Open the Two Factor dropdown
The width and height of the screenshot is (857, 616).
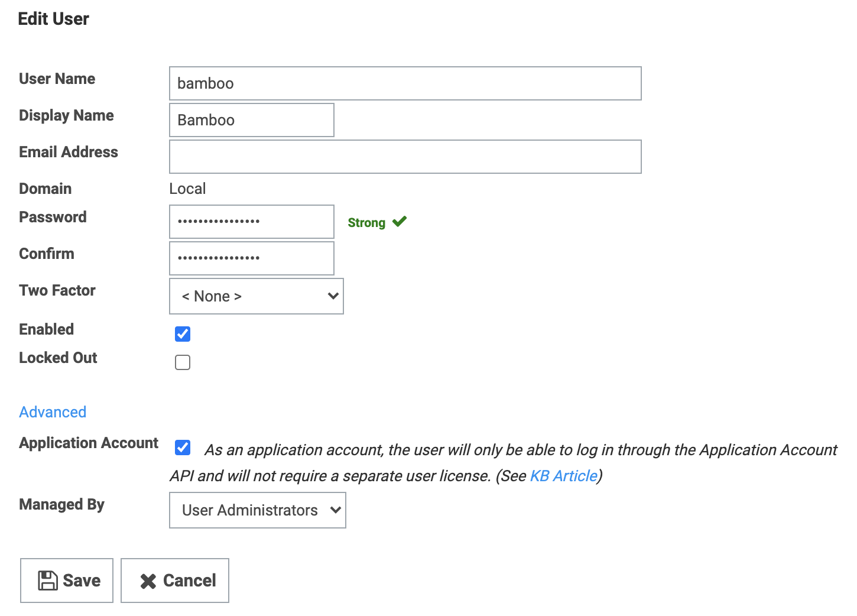click(257, 296)
